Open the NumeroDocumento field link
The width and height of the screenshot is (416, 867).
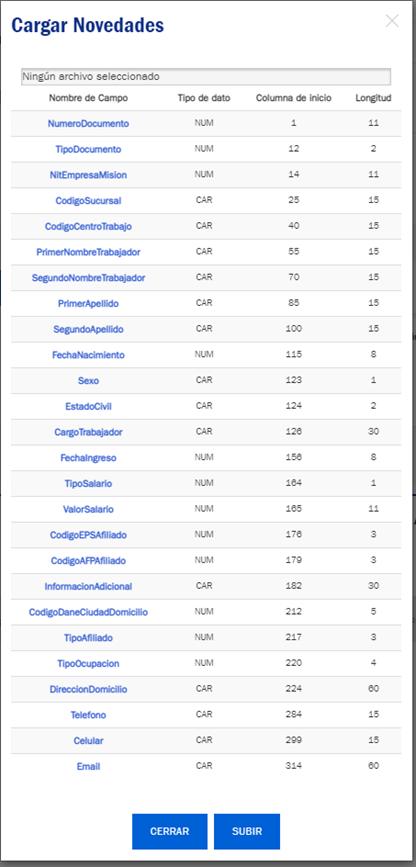[x=89, y=123]
